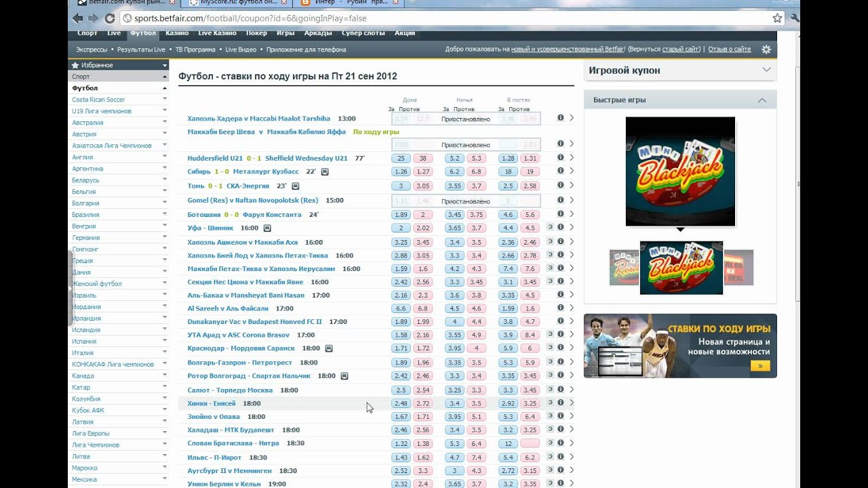This screenshot has width=868, height=488.
Task: Click the Избранное star icon
Action: click(x=75, y=65)
